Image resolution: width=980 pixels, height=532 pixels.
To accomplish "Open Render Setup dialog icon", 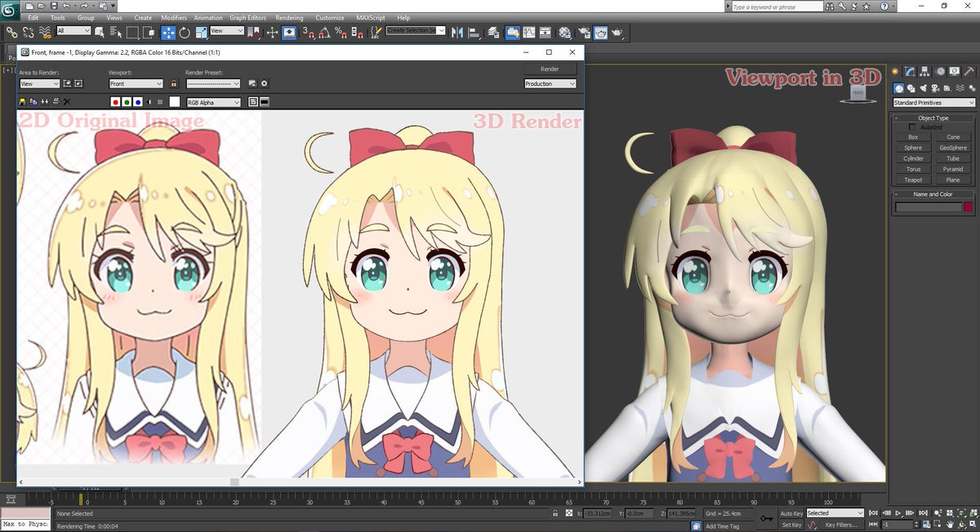I will [x=584, y=32].
